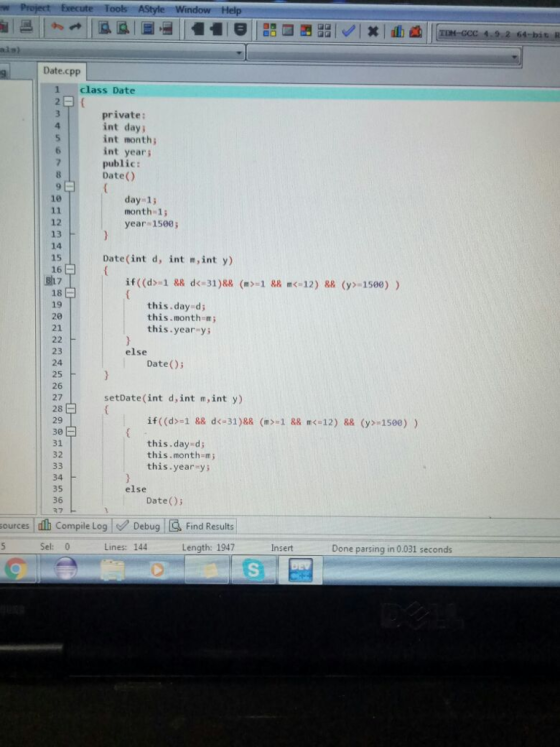Click the Redo arrow icon

point(75,28)
